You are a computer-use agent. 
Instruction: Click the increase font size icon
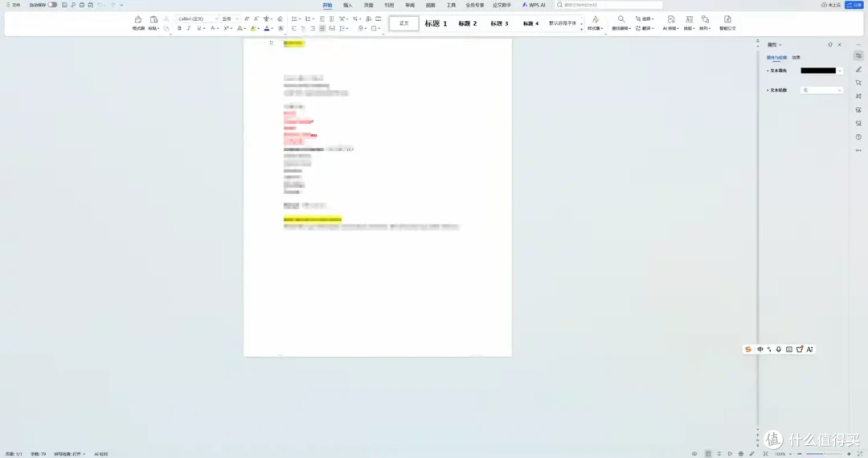(247, 18)
